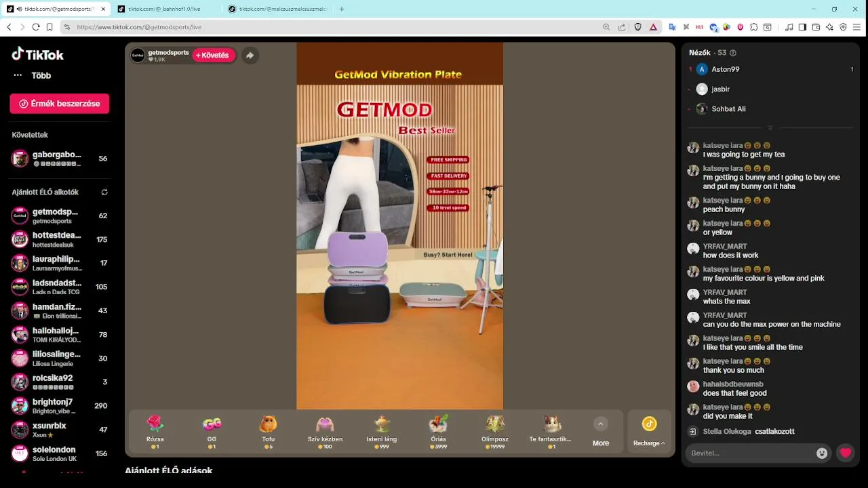Open the HLS extension icon
The image size is (868, 488).
(x=699, y=27)
